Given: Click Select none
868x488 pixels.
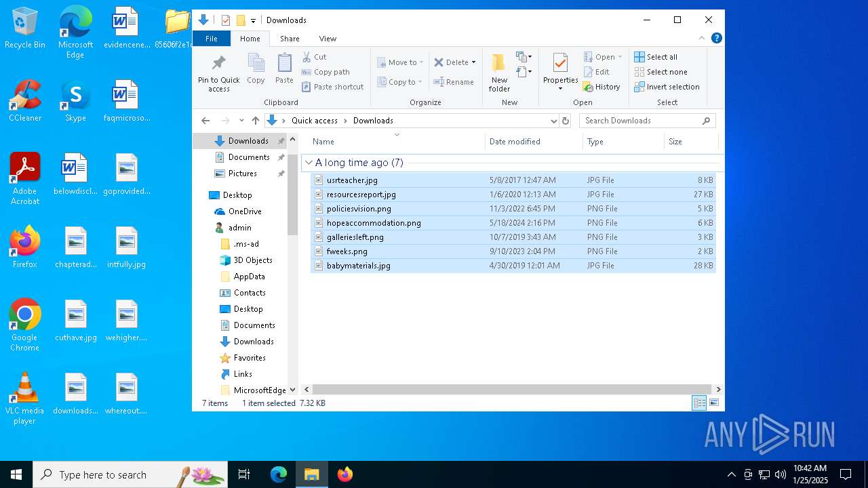Looking at the screenshot, I should click(x=660, y=72).
